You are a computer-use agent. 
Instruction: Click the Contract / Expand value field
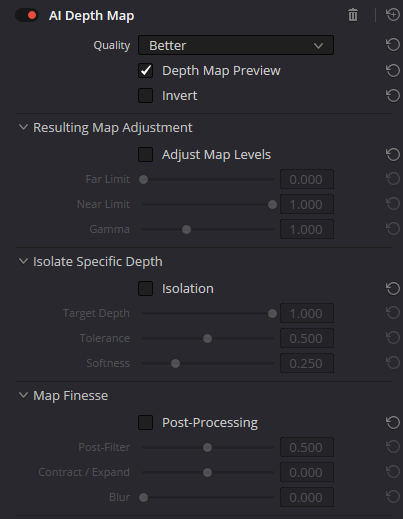(x=307, y=472)
